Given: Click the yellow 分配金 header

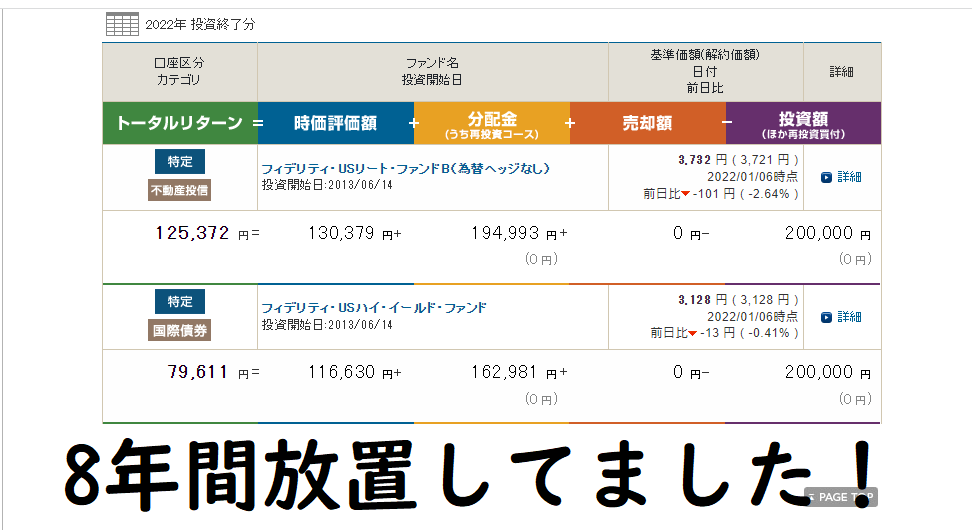Looking at the screenshot, I should coord(492,123).
